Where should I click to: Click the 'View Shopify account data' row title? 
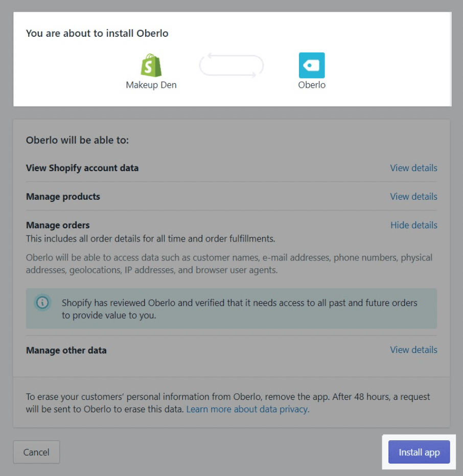coord(82,168)
